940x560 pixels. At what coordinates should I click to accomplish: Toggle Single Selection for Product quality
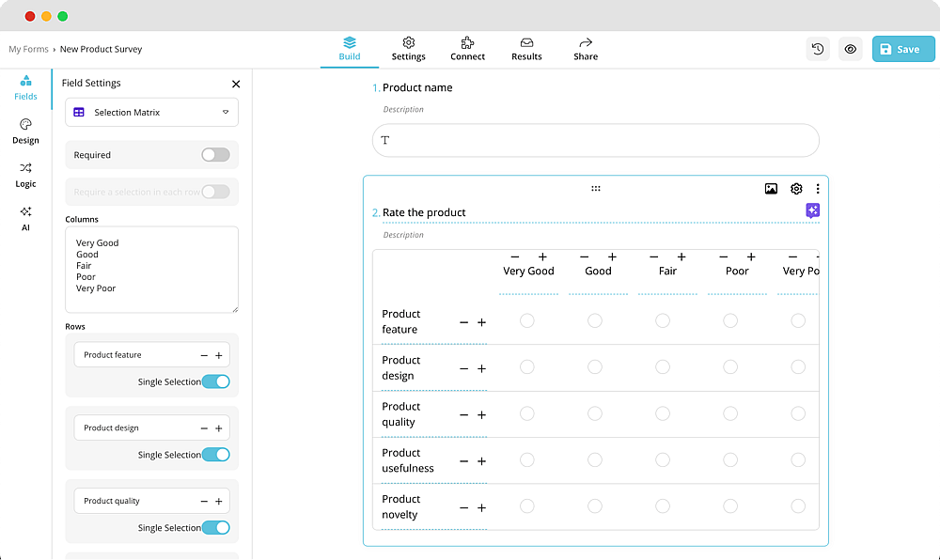coord(216,528)
